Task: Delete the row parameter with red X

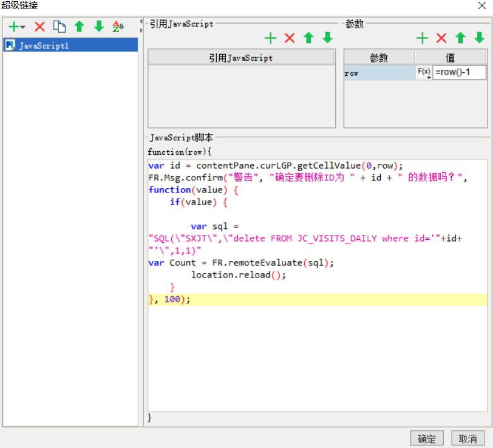Action: click(441, 38)
